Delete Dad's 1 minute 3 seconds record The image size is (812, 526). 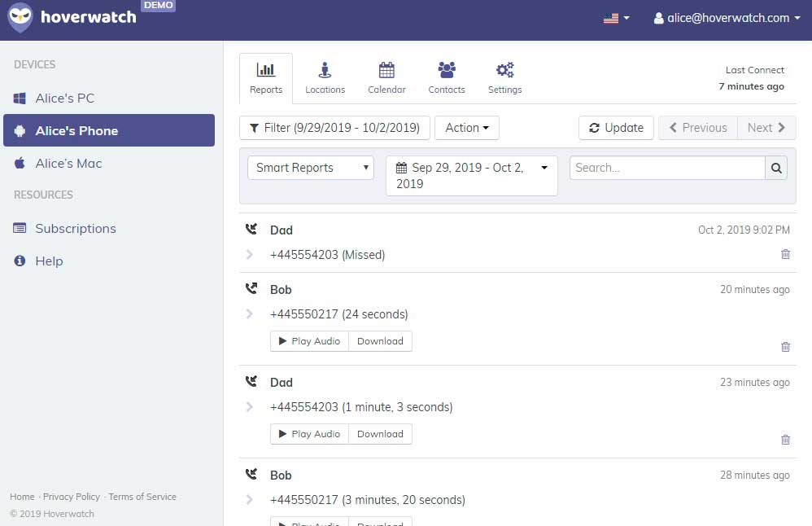(786, 440)
